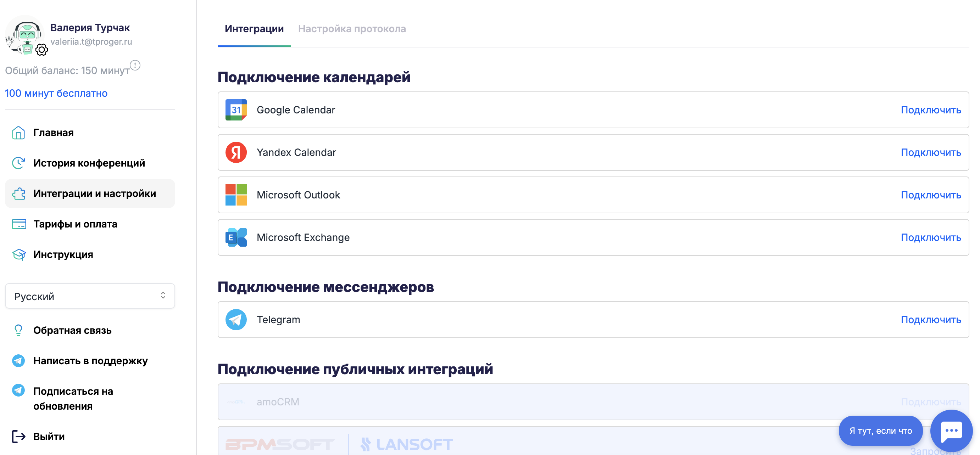The width and height of the screenshot is (980, 455).
Task: Select the Интеграции tab
Action: [x=254, y=28]
